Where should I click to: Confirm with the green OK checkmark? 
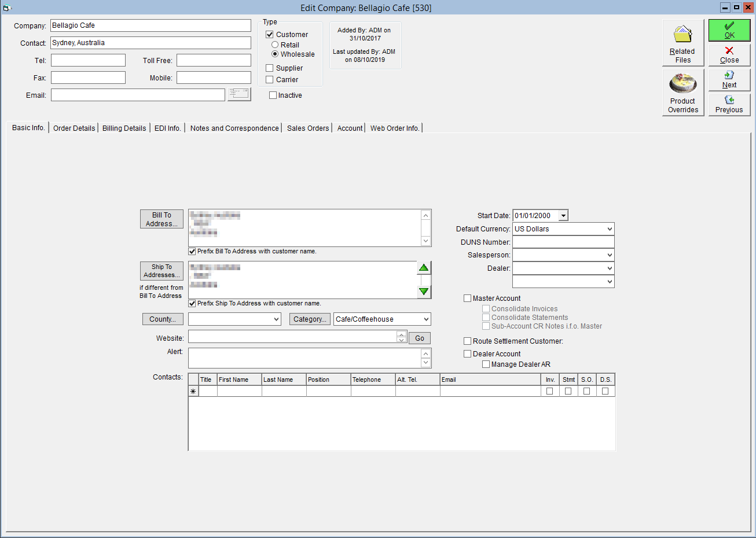(729, 30)
